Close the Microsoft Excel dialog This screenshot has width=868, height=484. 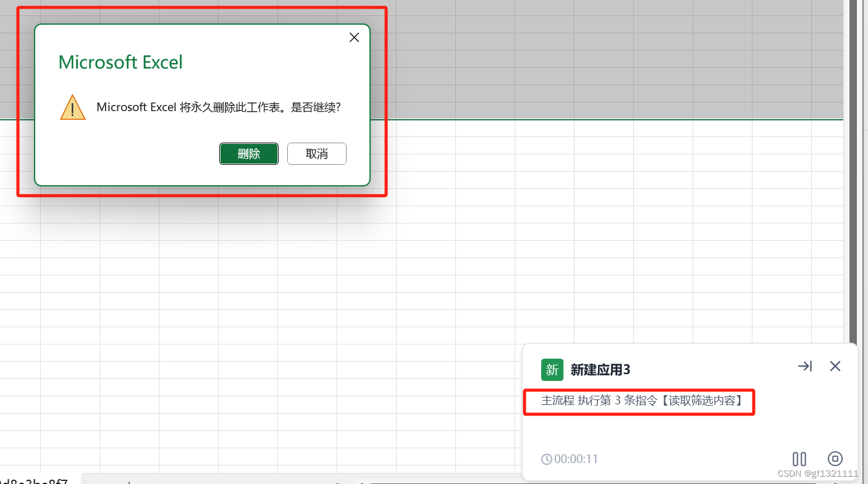(354, 38)
